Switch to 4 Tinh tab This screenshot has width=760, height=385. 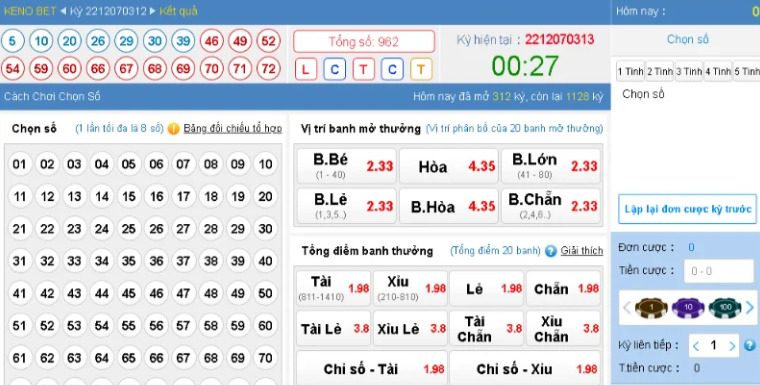(718, 72)
